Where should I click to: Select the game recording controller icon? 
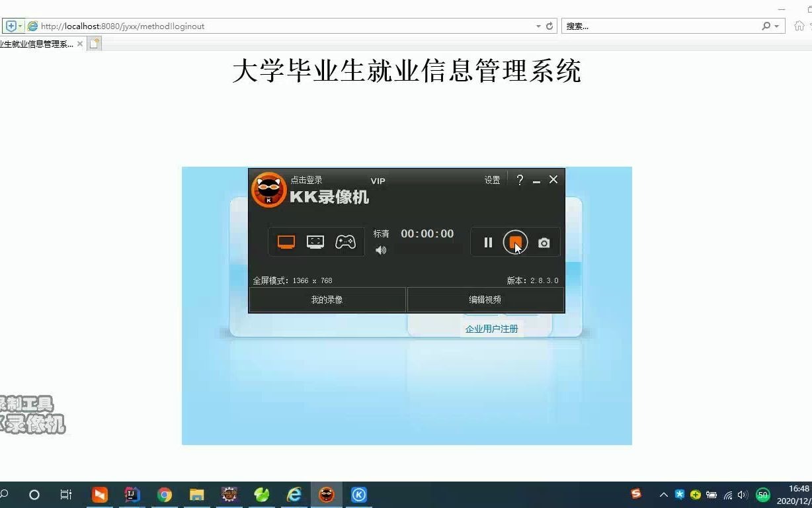click(x=345, y=241)
